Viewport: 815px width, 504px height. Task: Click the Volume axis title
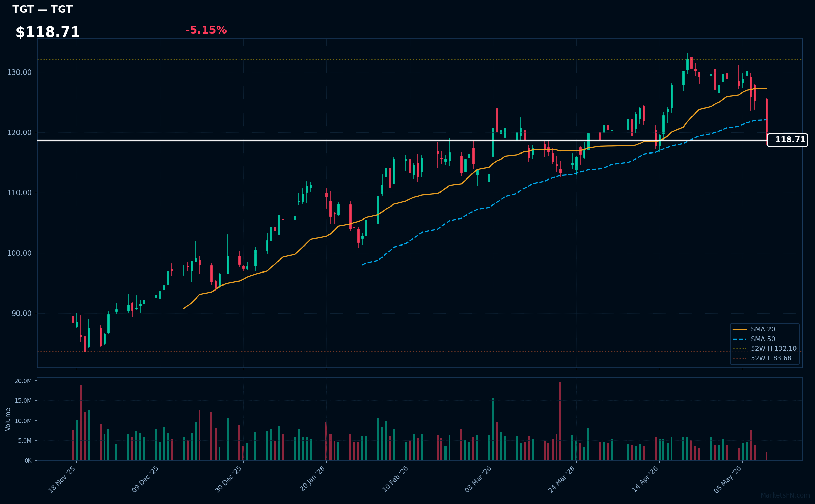[x=8, y=419]
